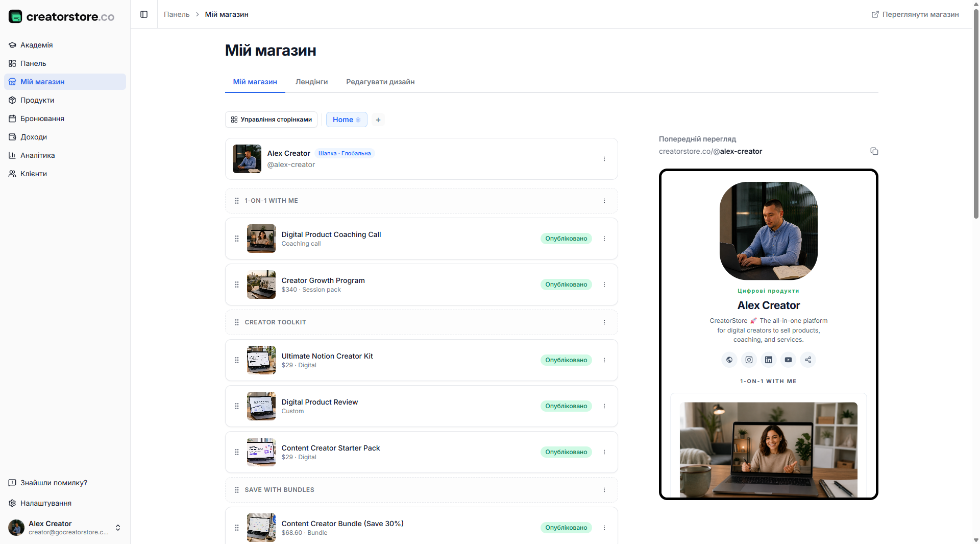This screenshot has height=544, width=980.
Task: Open options for Creator Growth Program
Action: (604, 285)
